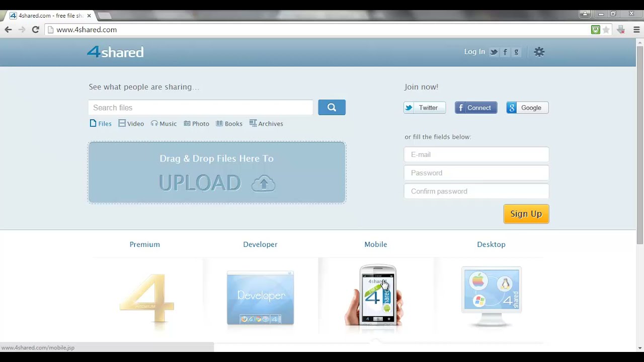Open the Developer link

click(x=260, y=244)
